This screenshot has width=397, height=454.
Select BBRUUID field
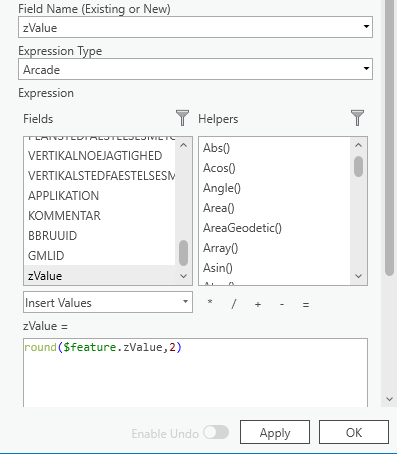(x=100, y=236)
